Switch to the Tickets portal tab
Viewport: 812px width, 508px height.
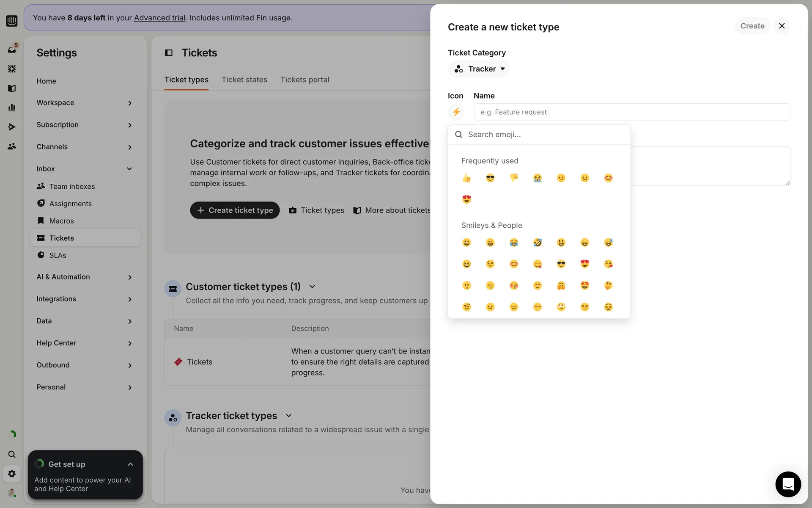coord(304,80)
